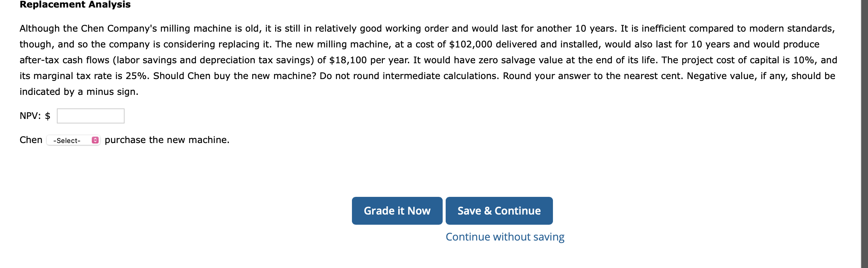Image resolution: width=868 pixels, height=268 pixels.
Task: Activate the blue Grade it Now button
Action: click(397, 211)
